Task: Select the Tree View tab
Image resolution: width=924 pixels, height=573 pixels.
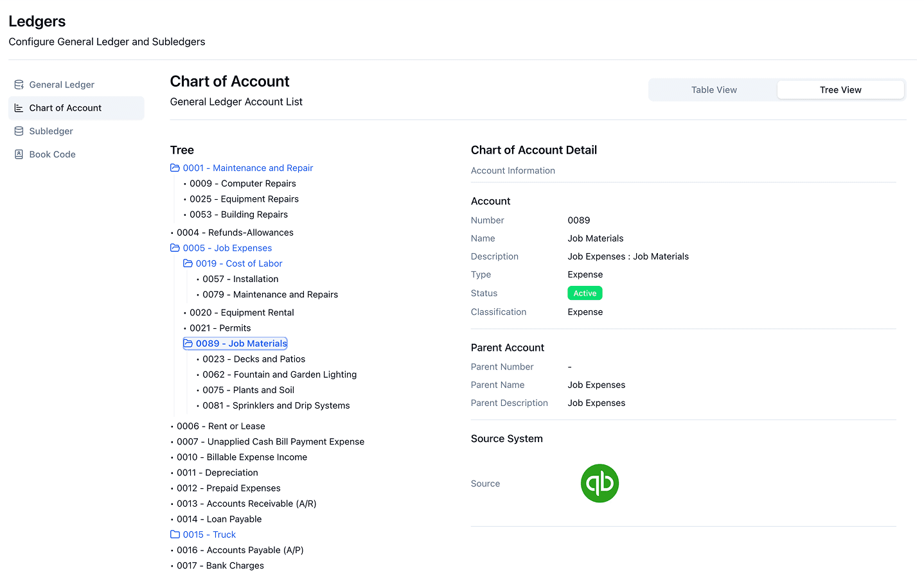Action: 840,90
